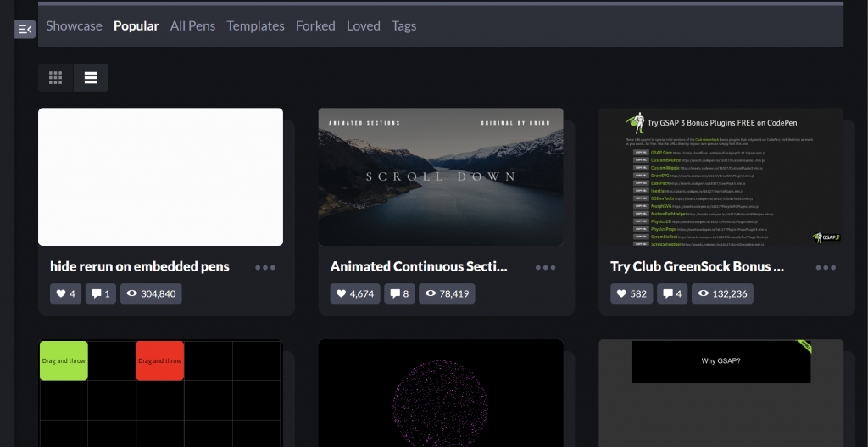868x447 pixels.
Task: Select the Popular tab
Action: [x=136, y=26]
